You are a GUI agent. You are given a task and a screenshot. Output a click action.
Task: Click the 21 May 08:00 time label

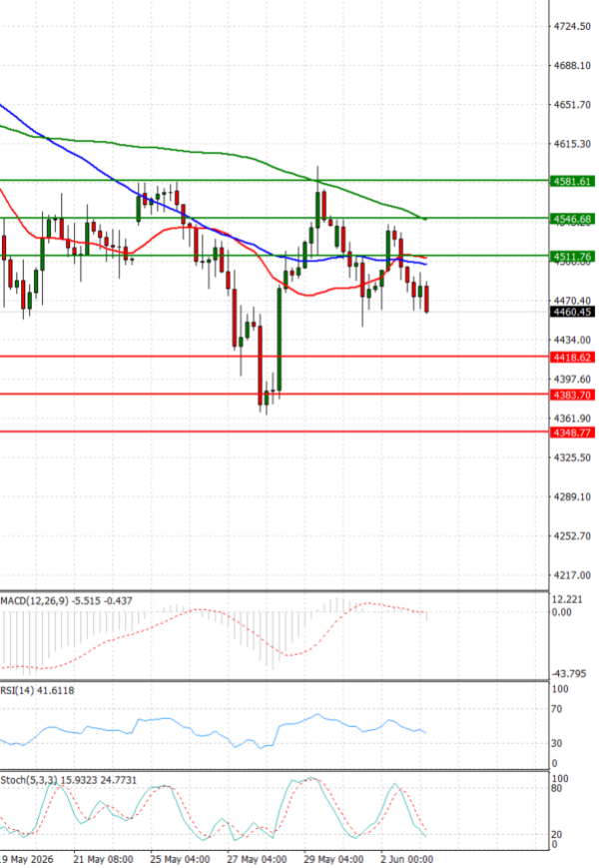tap(103, 859)
